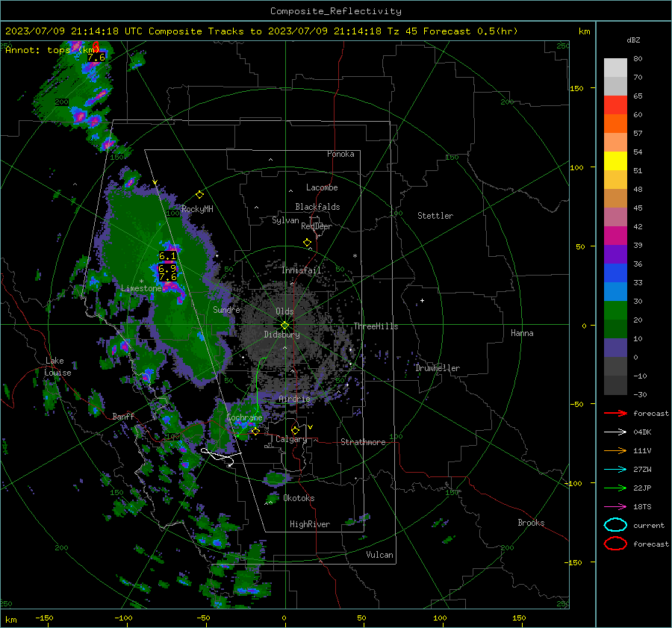Click the Airdrie city label
This screenshot has width=672, height=628.
click(x=294, y=399)
